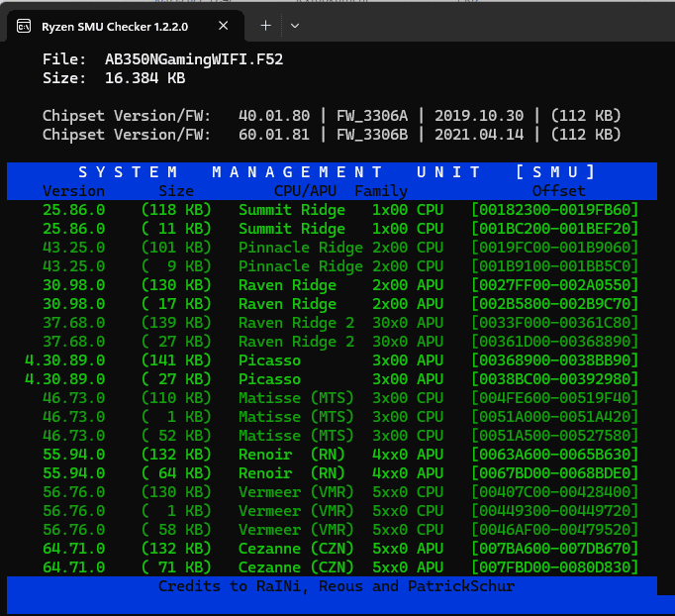Click offset [001BC200-001BEF20]
The image size is (675, 616).
click(x=554, y=229)
